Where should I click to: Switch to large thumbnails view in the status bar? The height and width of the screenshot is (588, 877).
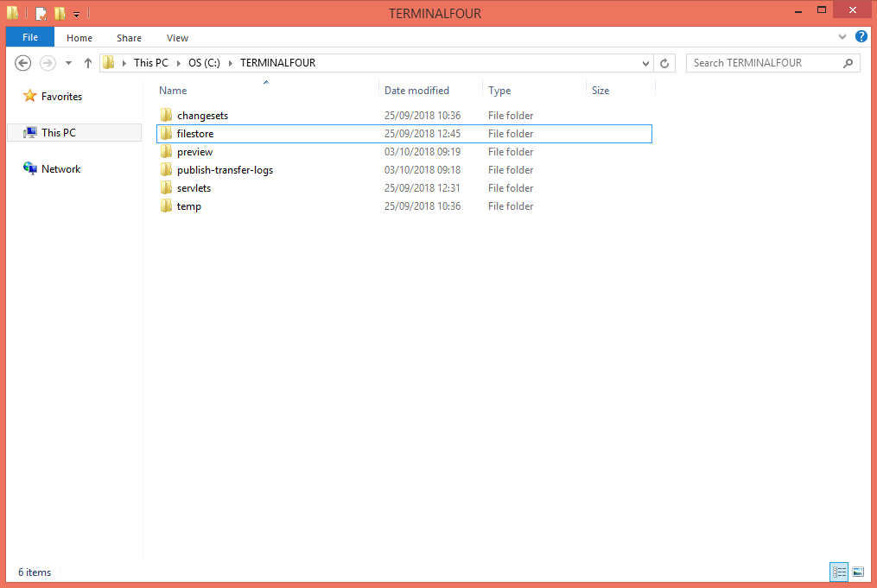(x=857, y=572)
